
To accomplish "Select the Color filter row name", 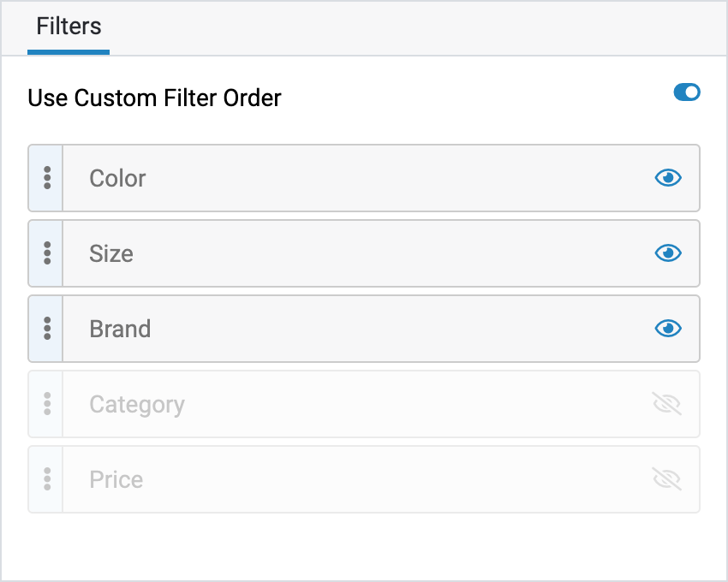I will 117,178.
